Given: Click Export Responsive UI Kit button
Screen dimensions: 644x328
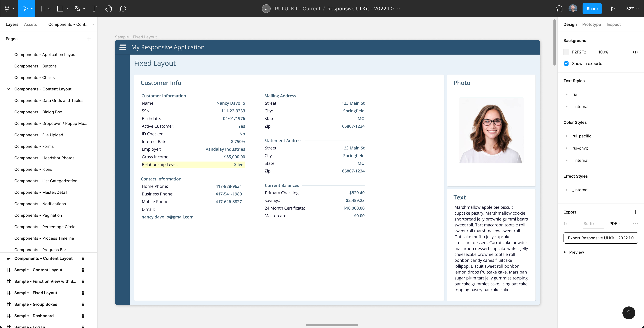Looking at the screenshot, I should pos(601,238).
